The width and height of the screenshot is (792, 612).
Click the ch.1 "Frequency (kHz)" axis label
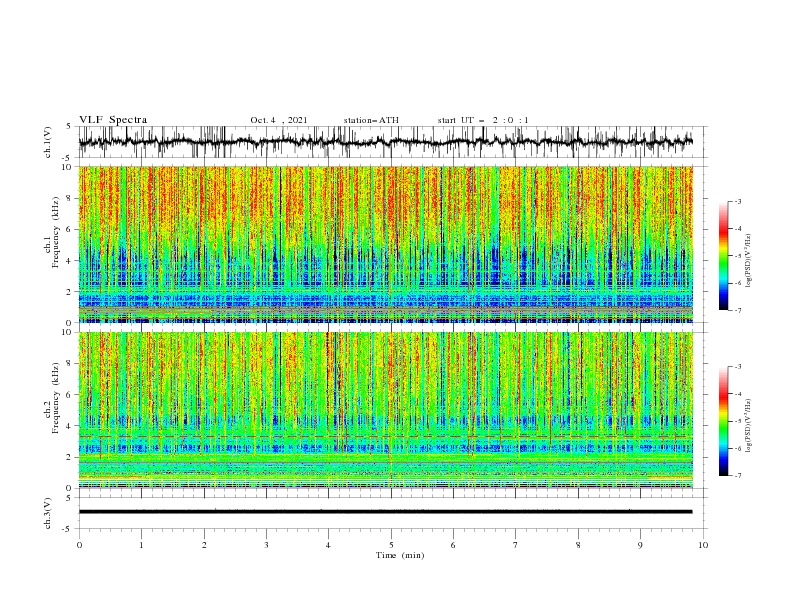coord(56,233)
